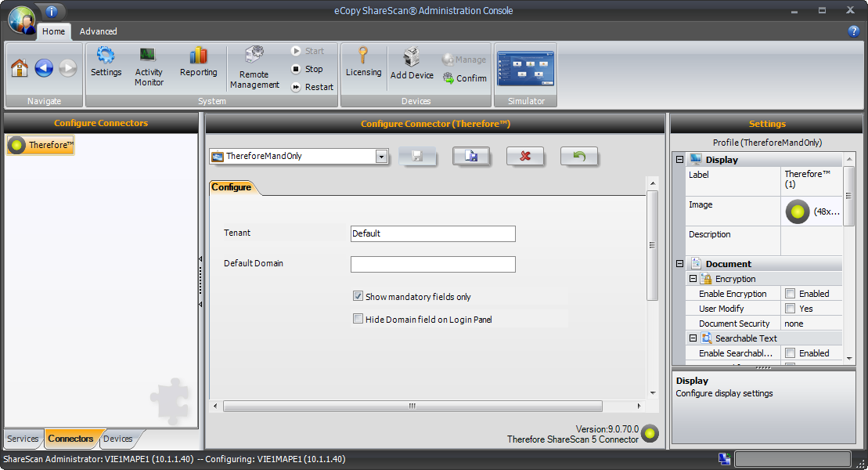Enable the Encryption checkbox in Settings

pos(791,294)
